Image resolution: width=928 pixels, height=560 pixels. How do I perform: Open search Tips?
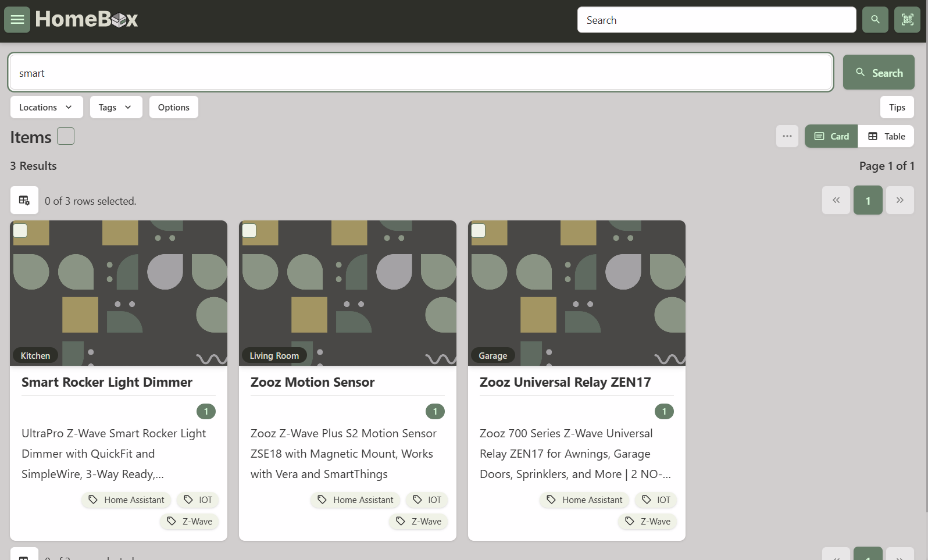(x=897, y=107)
